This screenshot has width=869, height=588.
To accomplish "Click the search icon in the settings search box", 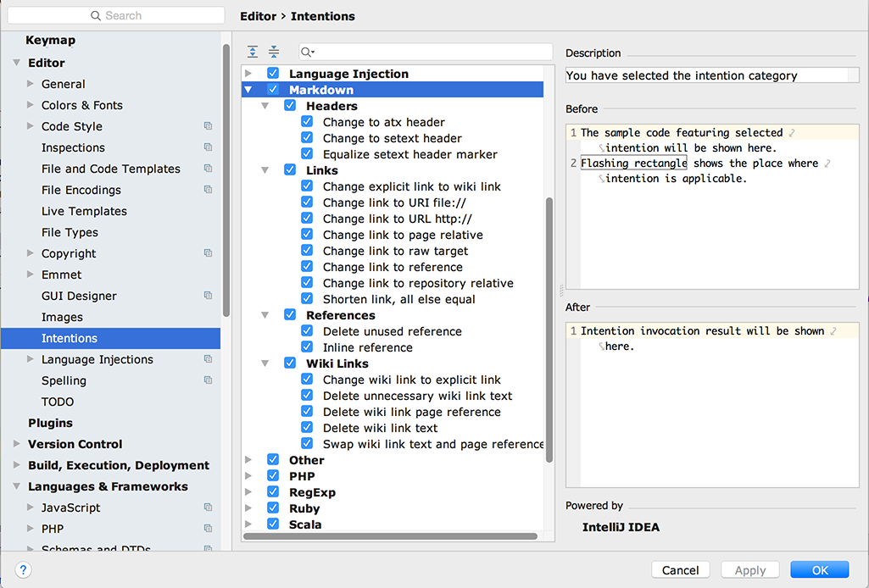I will click(x=96, y=15).
